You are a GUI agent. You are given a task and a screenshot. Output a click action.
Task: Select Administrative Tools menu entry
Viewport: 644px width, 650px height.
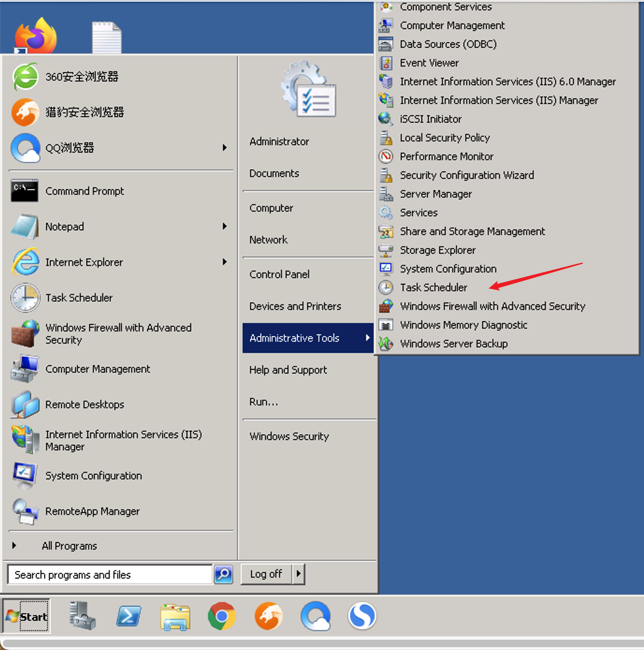(307, 338)
